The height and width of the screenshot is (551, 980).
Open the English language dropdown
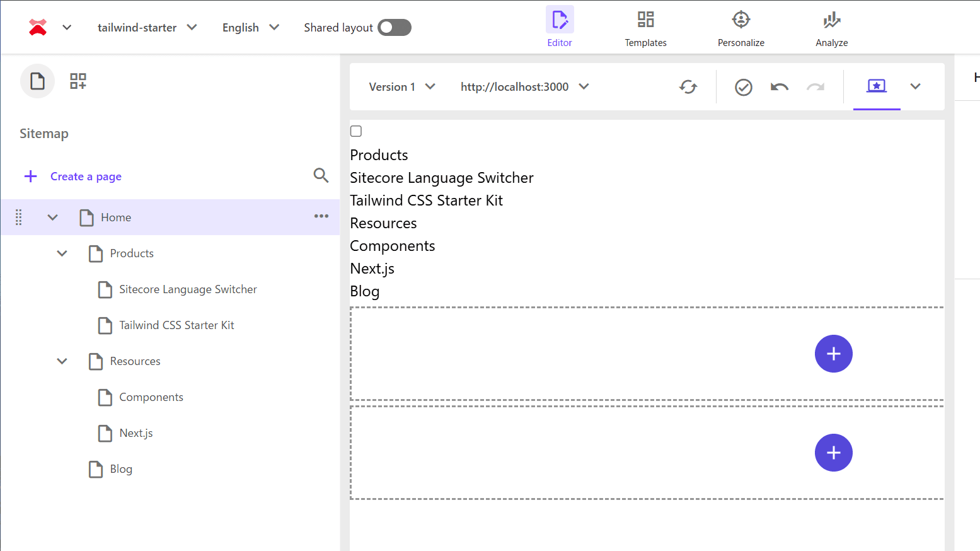[x=250, y=28]
